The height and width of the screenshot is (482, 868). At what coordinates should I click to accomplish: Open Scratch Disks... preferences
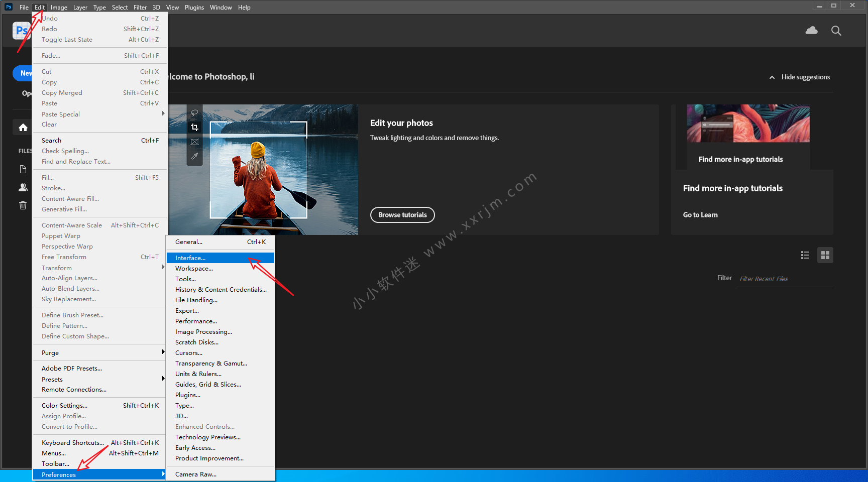point(220,342)
